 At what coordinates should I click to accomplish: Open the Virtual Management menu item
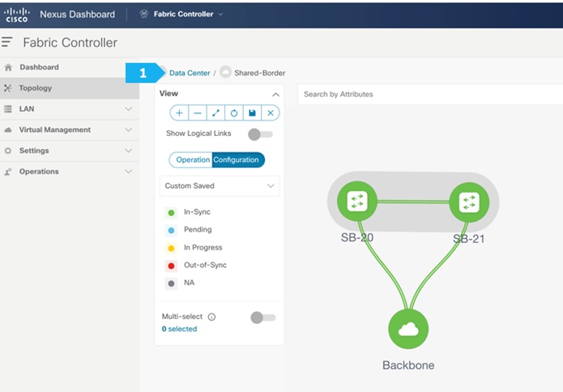pyautogui.click(x=70, y=130)
